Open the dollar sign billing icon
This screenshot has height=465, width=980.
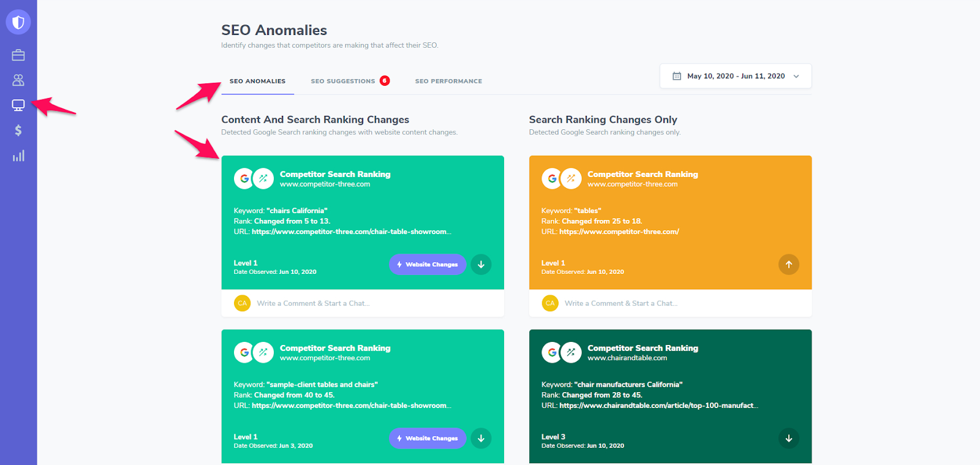click(x=18, y=130)
